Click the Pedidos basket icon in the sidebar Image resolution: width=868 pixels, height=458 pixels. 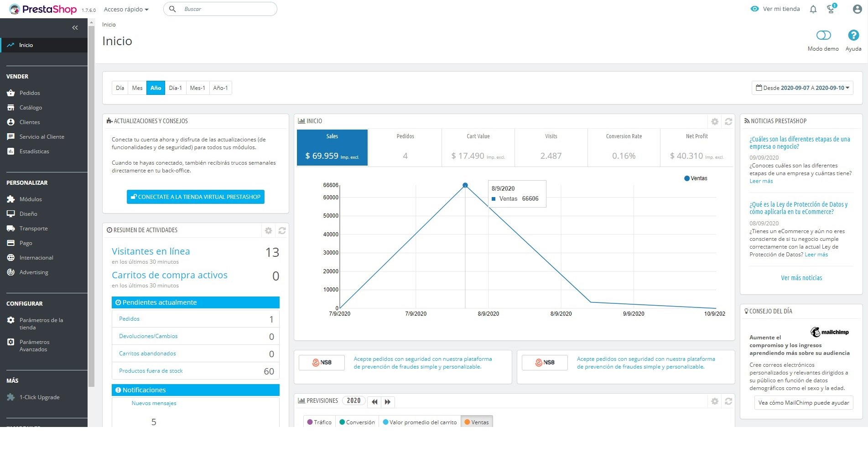[11, 93]
